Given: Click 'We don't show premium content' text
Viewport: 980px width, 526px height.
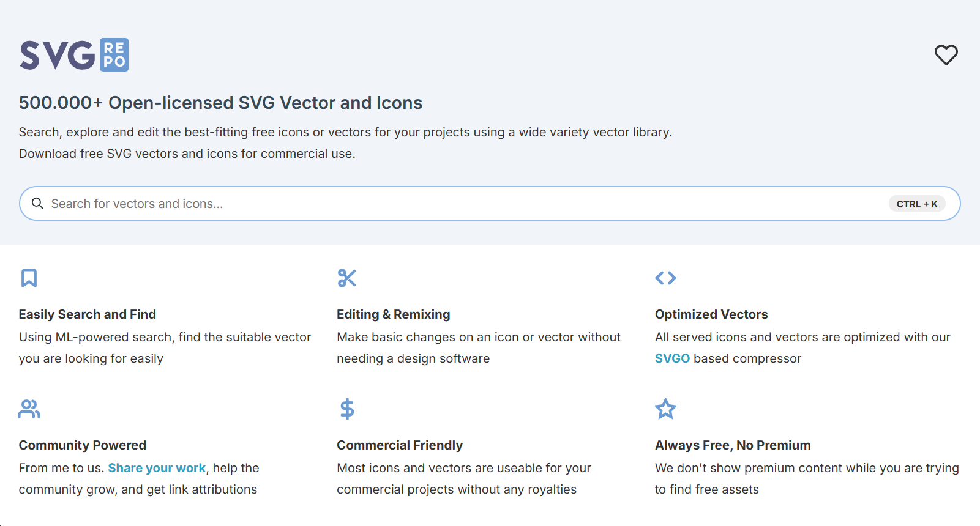Looking at the screenshot, I should tap(807, 478).
